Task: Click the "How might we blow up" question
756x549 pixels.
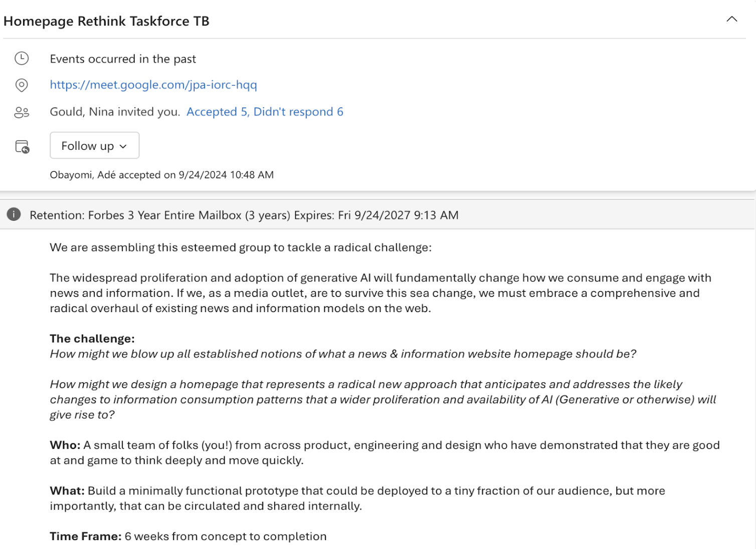Action: click(343, 354)
